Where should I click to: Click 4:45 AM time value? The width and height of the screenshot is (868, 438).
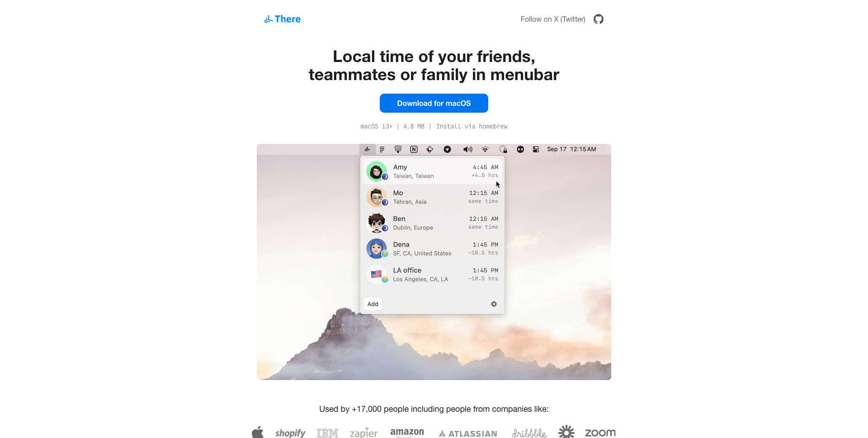pos(486,167)
